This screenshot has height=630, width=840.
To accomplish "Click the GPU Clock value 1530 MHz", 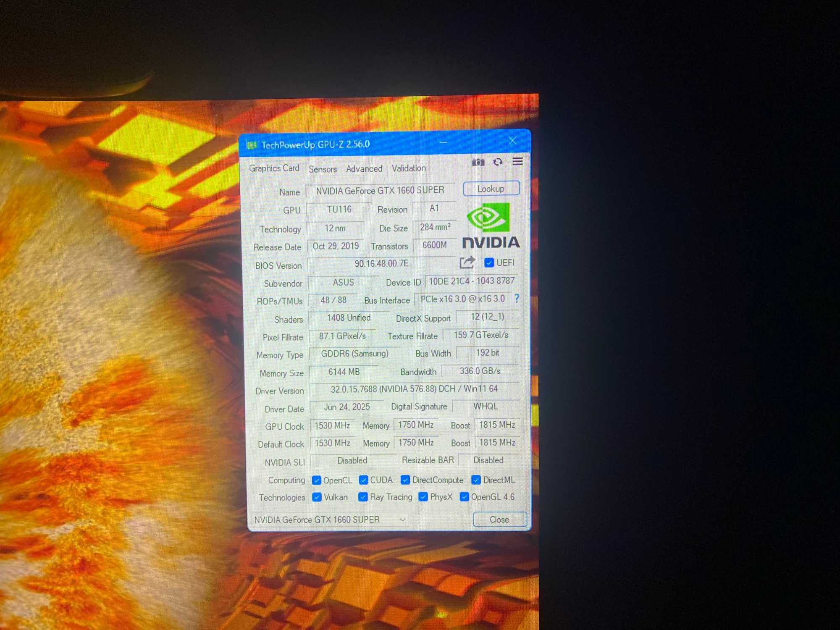I will coord(332,425).
